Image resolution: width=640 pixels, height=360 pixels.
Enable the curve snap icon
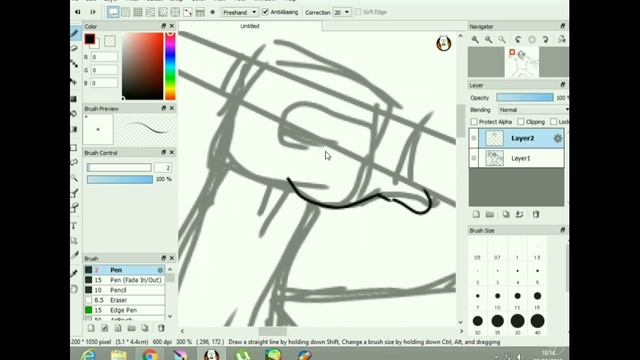[x=187, y=12]
